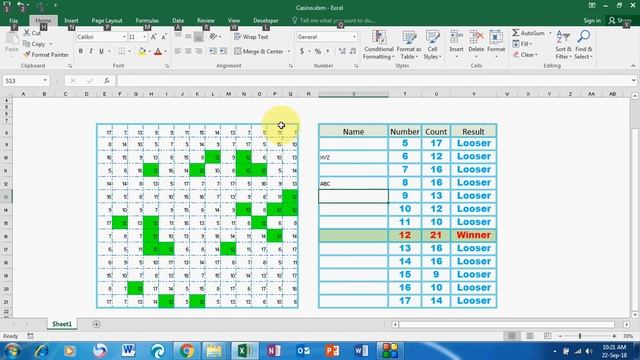Select the cell containing ABC
640x360 pixels.
click(x=353, y=183)
